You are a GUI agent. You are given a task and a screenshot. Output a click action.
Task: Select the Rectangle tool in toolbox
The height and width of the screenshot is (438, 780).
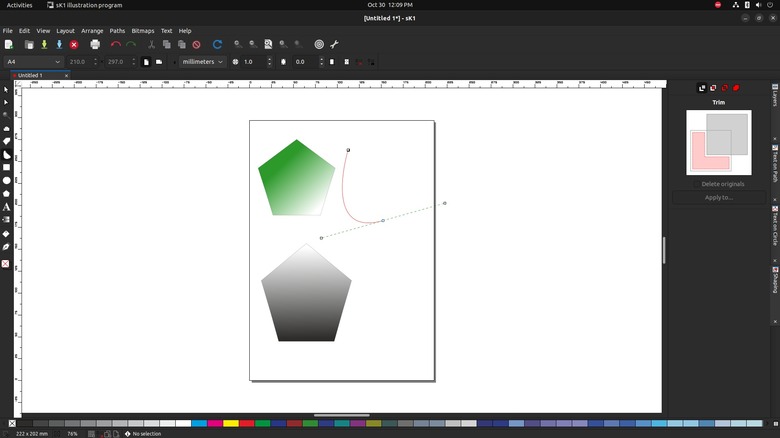tap(6, 168)
